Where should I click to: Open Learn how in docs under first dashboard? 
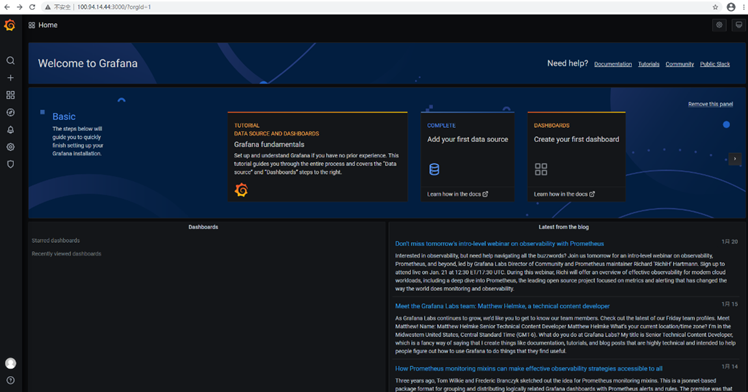click(564, 194)
